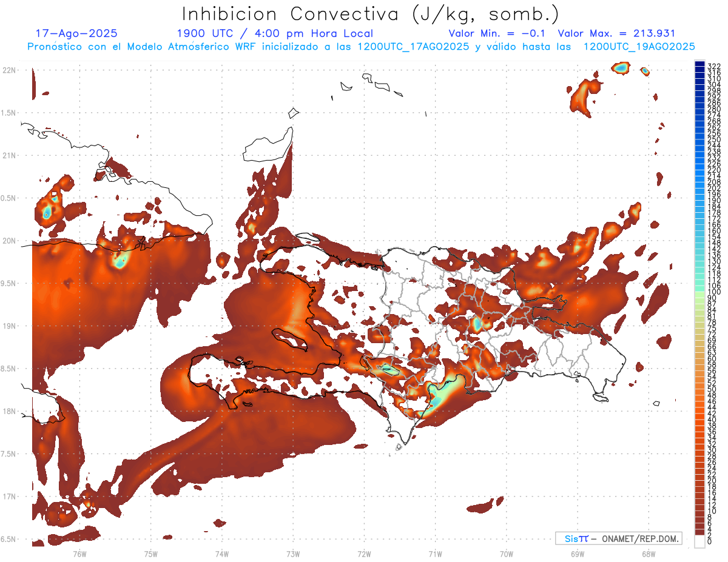The width and height of the screenshot is (728, 562).
Task: Select the "40" value on the color scale
Action: coord(712,420)
